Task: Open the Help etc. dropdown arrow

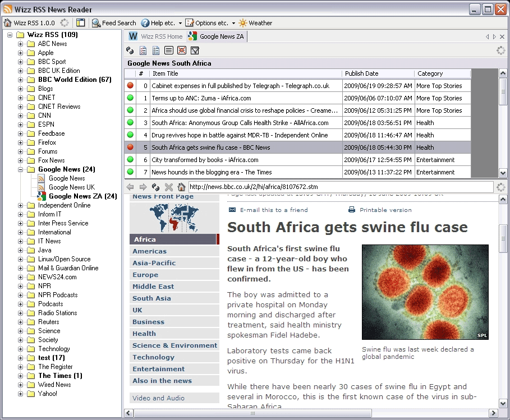Action: tap(180, 23)
